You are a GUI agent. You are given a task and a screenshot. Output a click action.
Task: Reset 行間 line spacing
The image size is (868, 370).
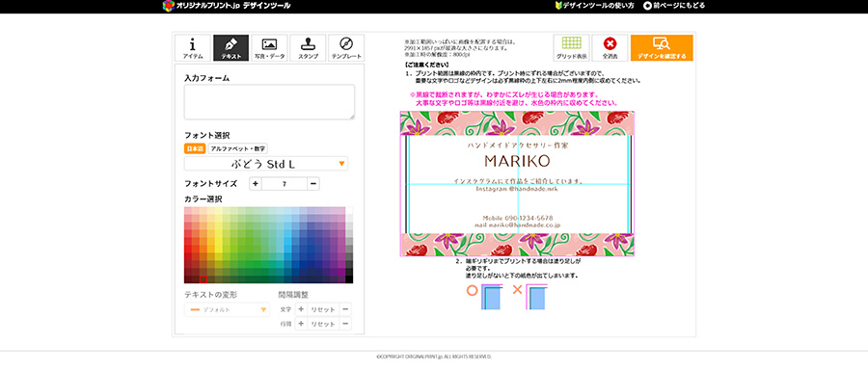click(323, 324)
